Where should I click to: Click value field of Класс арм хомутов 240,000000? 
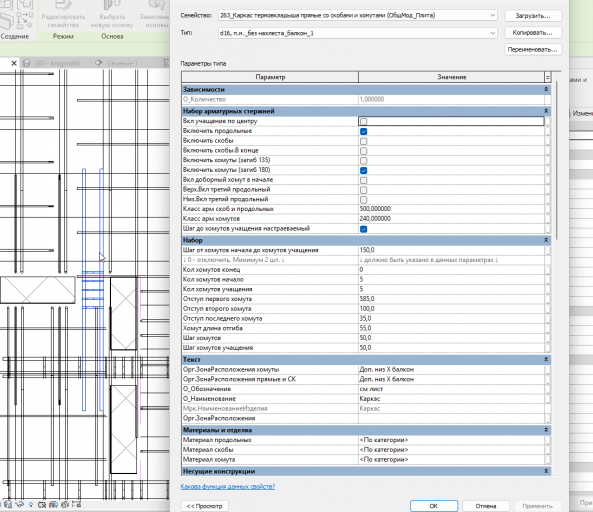point(451,219)
